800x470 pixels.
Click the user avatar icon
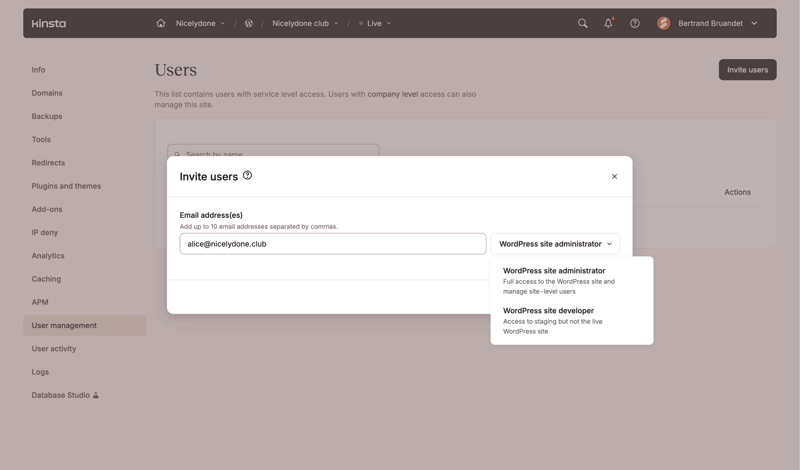coord(663,23)
